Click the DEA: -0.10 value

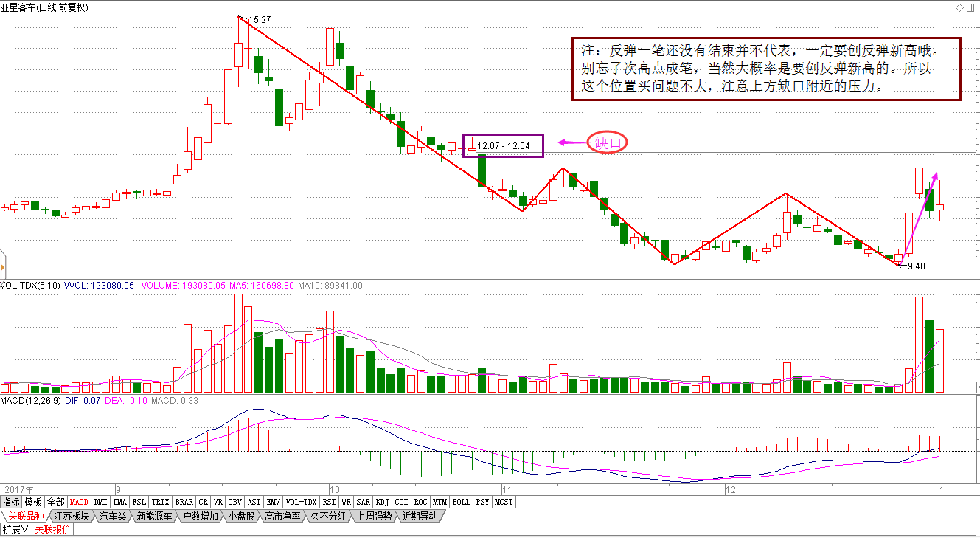(125, 401)
